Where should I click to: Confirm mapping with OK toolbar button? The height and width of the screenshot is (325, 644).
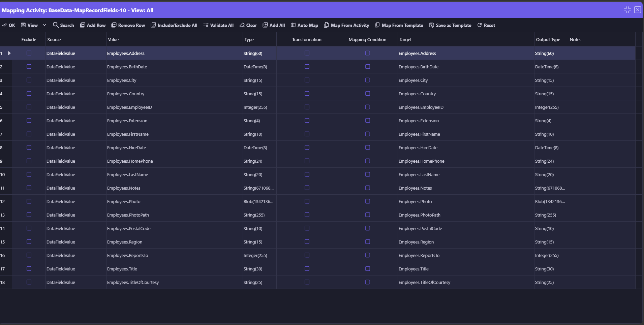coord(8,25)
